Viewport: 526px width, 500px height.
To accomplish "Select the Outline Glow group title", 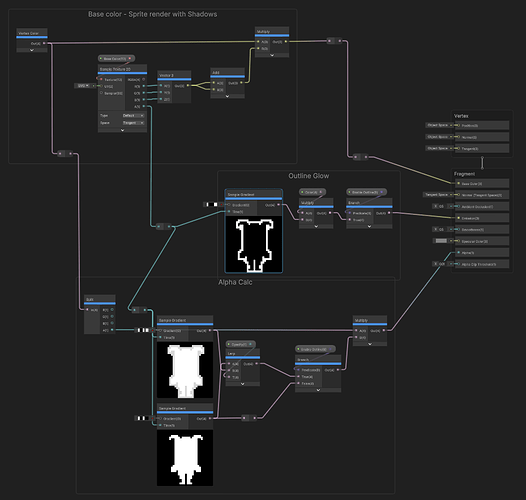I will point(309,176).
